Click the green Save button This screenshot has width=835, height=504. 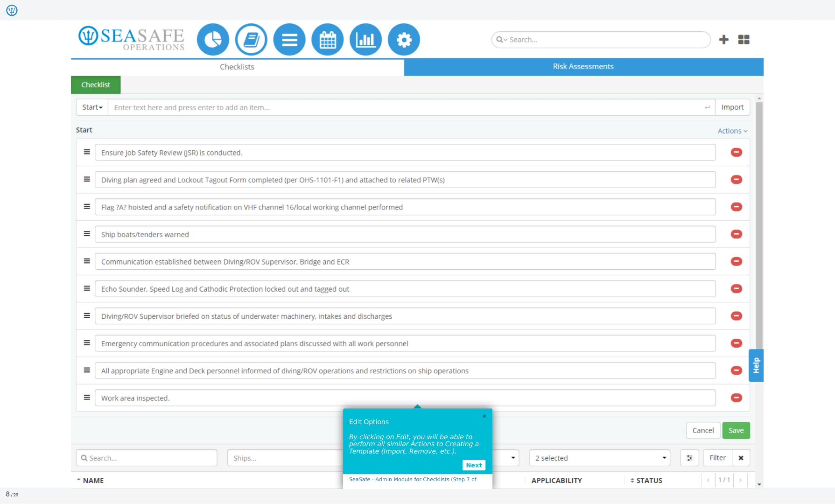click(736, 430)
